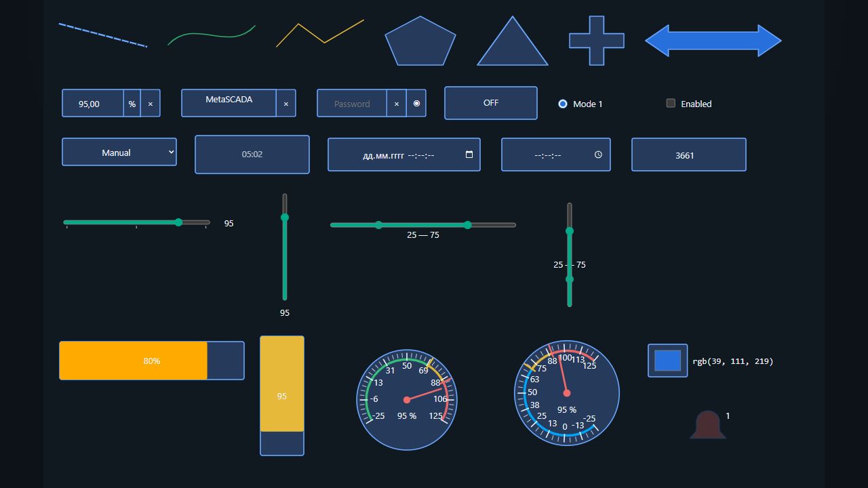The image size is (868, 488).
Task: Focus the дд.мм.гггг date-time input
Action: pos(404,155)
